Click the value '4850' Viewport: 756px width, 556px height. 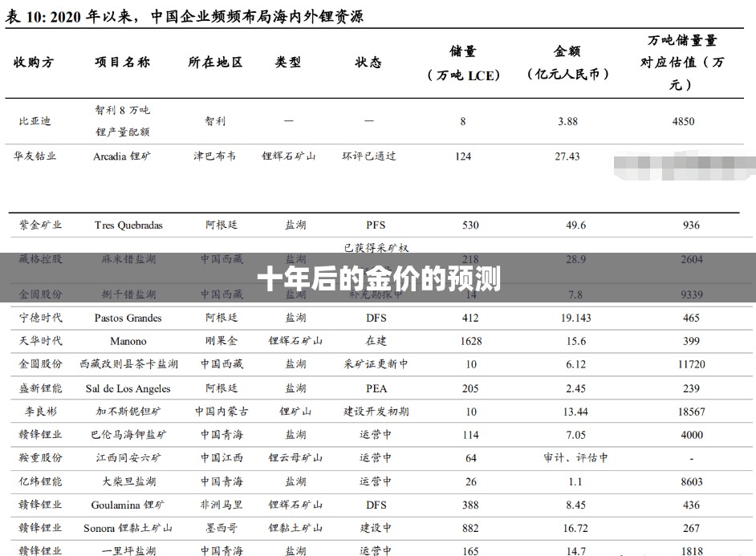pos(683,121)
